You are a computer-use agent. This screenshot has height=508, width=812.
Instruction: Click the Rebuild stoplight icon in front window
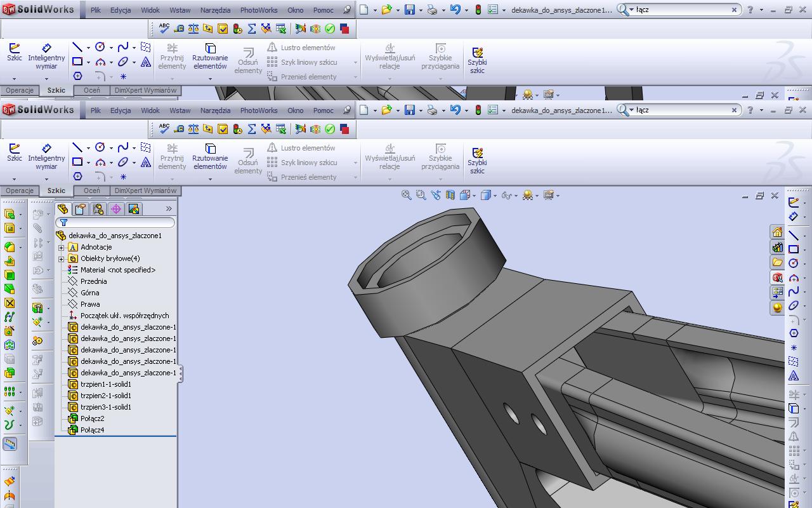(x=478, y=110)
